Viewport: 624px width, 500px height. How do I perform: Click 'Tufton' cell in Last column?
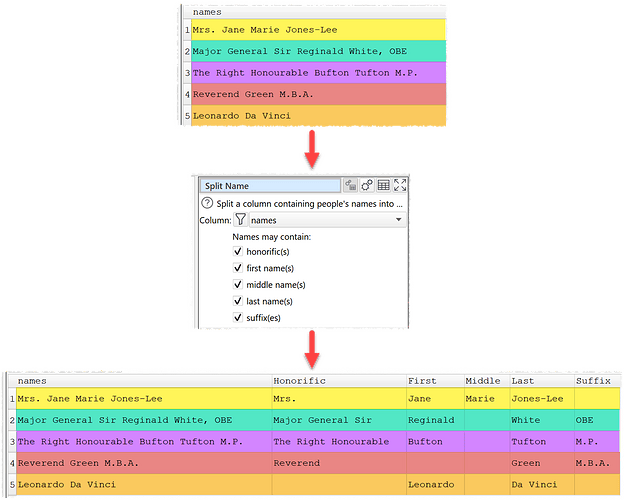click(x=542, y=441)
